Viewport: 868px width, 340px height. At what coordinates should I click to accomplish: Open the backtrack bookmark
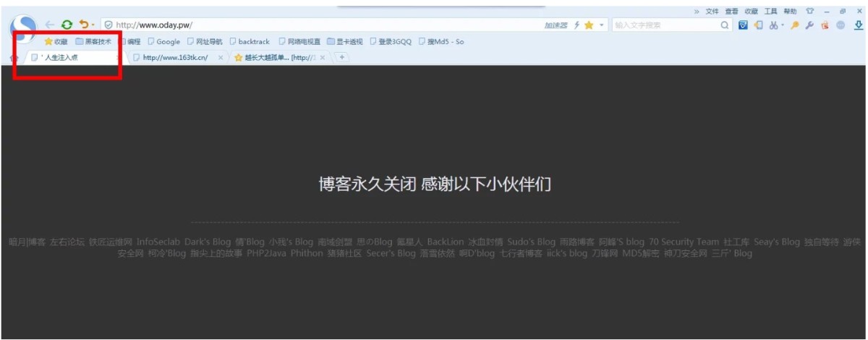pos(250,42)
